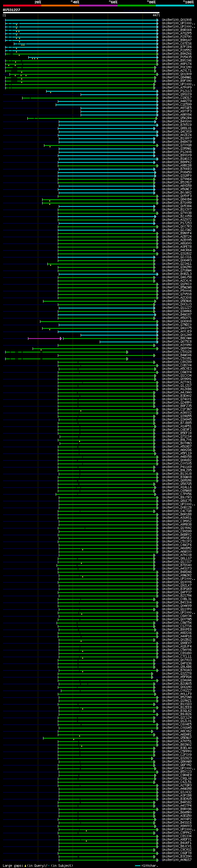
Task: Click the UniRef100_A1ZKB6 label
Action: click(176, 389)
